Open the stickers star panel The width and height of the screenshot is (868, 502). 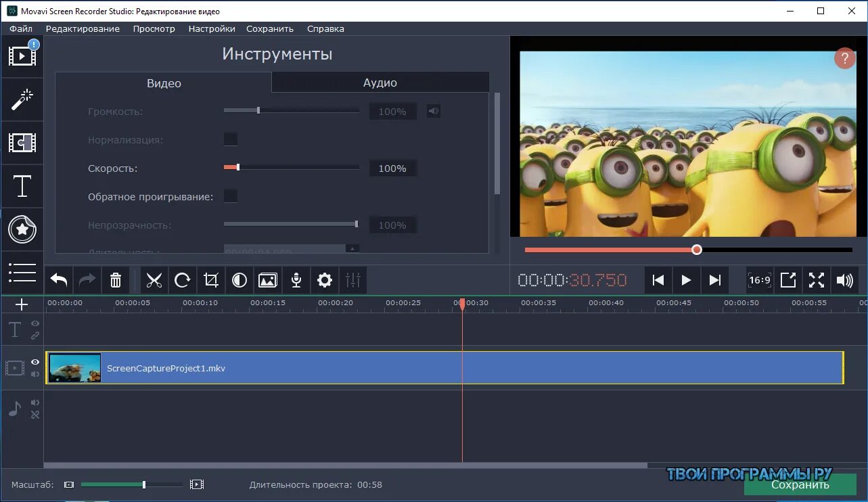pyautogui.click(x=22, y=229)
